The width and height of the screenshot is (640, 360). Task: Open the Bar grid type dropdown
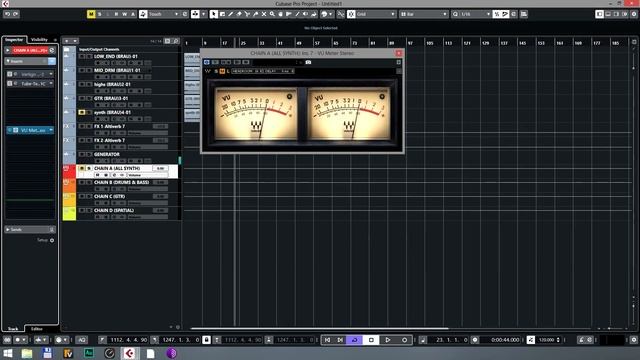pyautogui.click(x=445, y=14)
